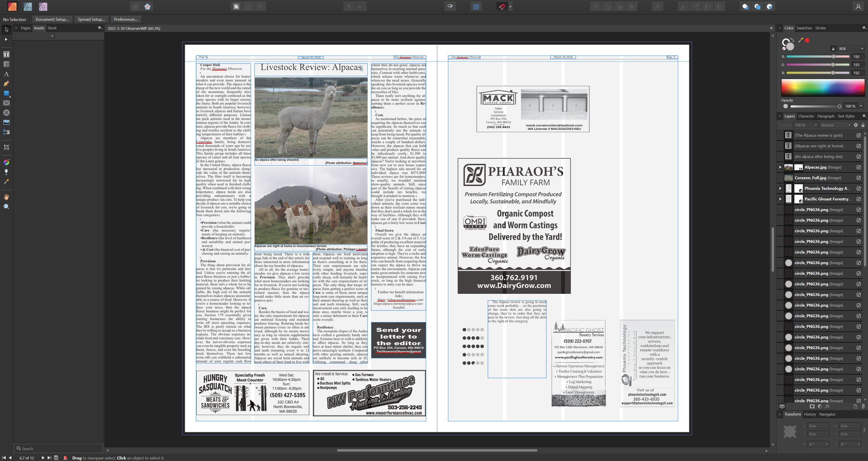Select the blue Rectangle shape tool
The width and height of the screenshot is (868, 461).
click(6, 93)
